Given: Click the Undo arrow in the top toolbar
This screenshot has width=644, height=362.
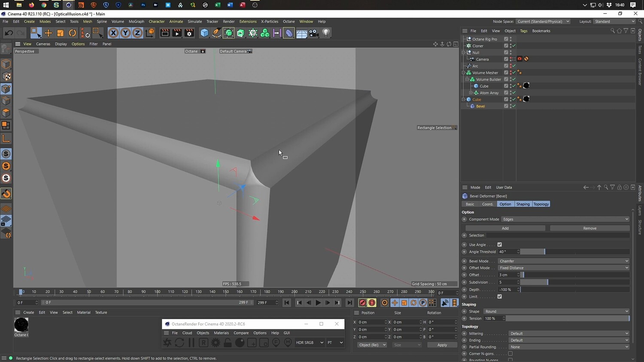Looking at the screenshot, I should click(9, 33).
